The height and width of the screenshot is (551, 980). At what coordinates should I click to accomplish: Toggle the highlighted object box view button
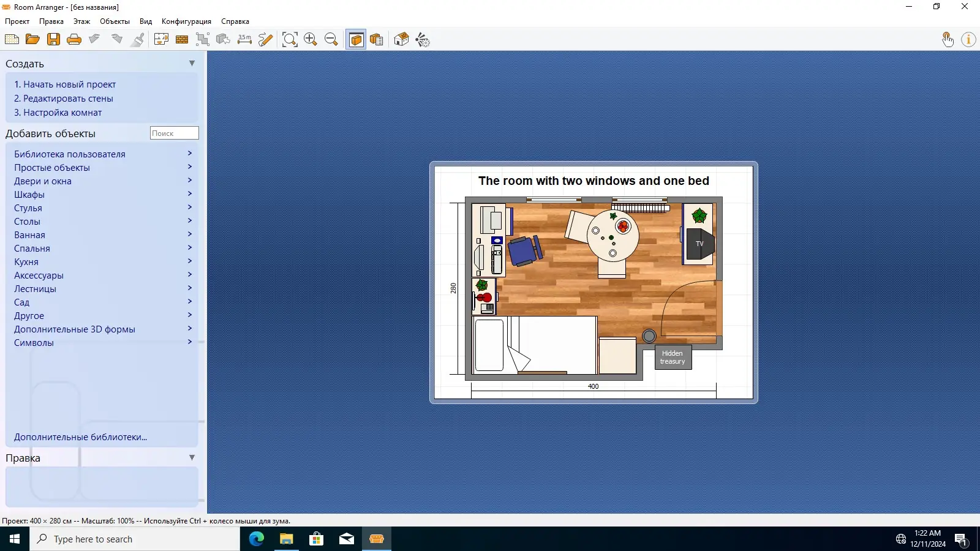tap(356, 40)
